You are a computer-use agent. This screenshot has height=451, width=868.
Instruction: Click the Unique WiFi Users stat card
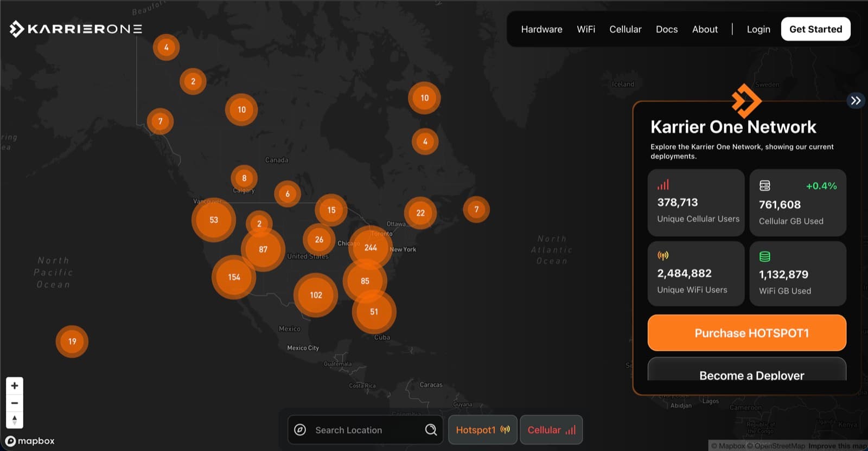[x=696, y=274]
